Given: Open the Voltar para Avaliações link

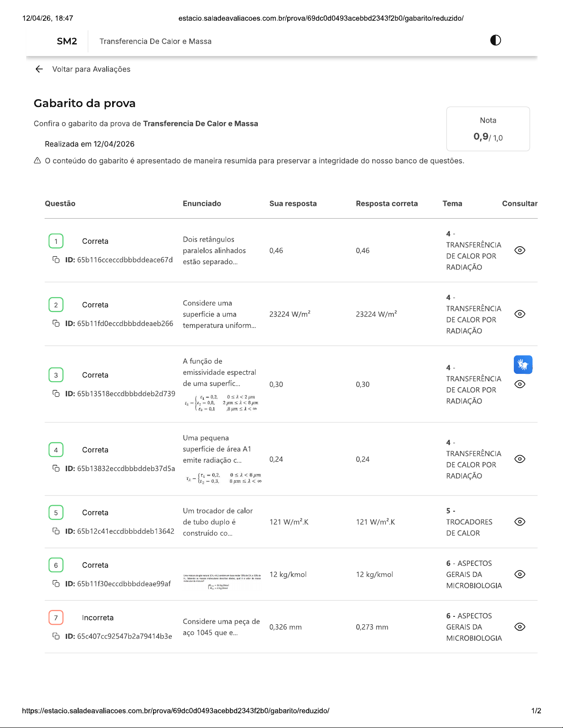Looking at the screenshot, I should pos(91,69).
